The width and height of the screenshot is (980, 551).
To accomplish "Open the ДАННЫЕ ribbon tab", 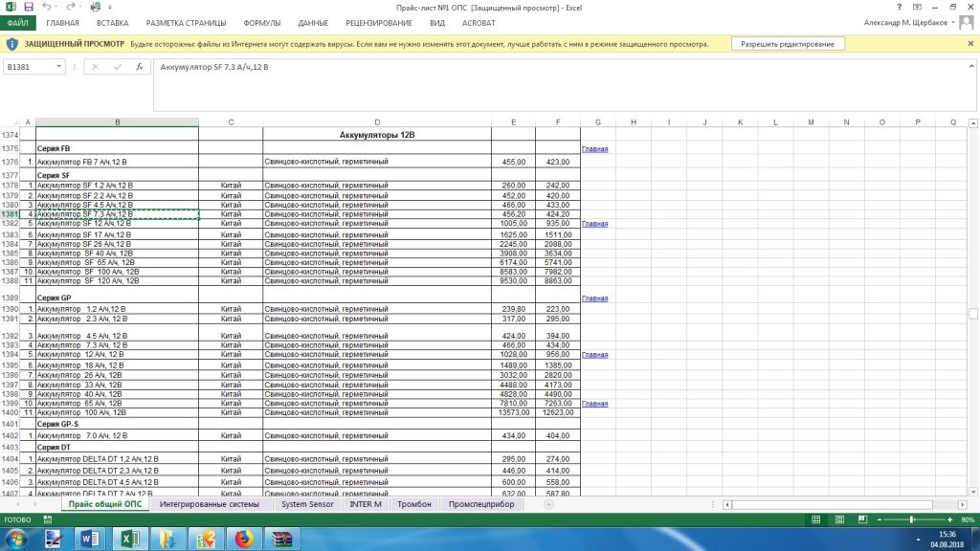I will [x=313, y=23].
